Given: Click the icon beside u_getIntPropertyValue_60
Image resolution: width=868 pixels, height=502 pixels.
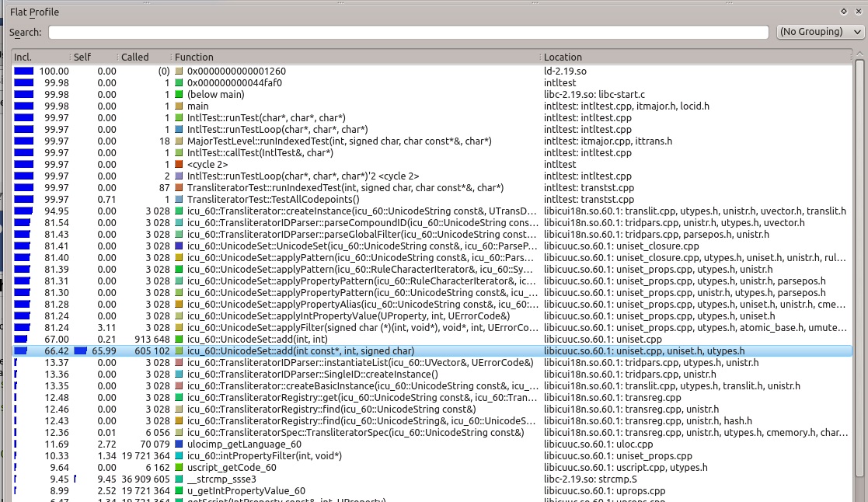Looking at the screenshot, I should point(180,491).
